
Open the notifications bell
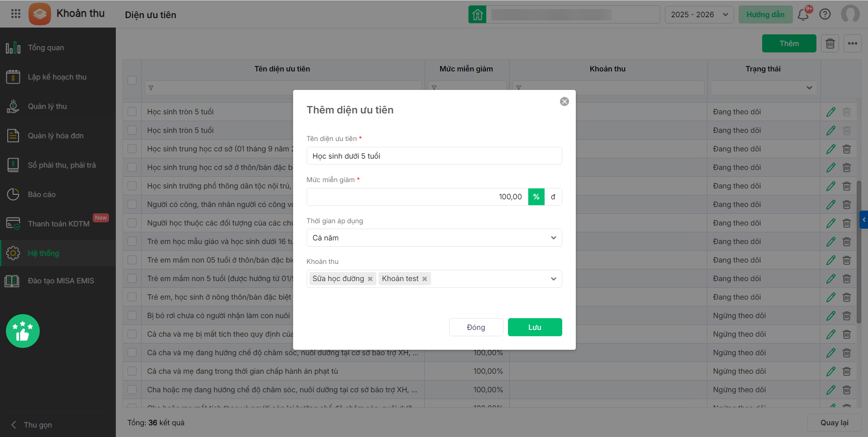803,15
